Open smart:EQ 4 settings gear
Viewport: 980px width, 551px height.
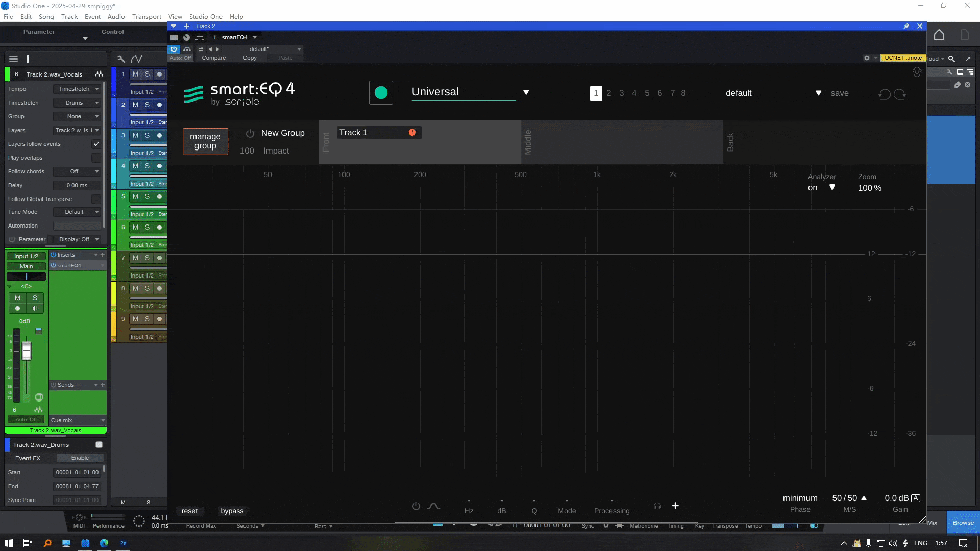(917, 72)
